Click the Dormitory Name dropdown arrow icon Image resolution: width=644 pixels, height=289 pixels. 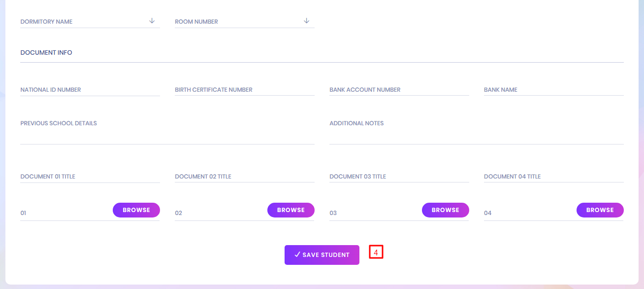pyautogui.click(x=152, y=21)
